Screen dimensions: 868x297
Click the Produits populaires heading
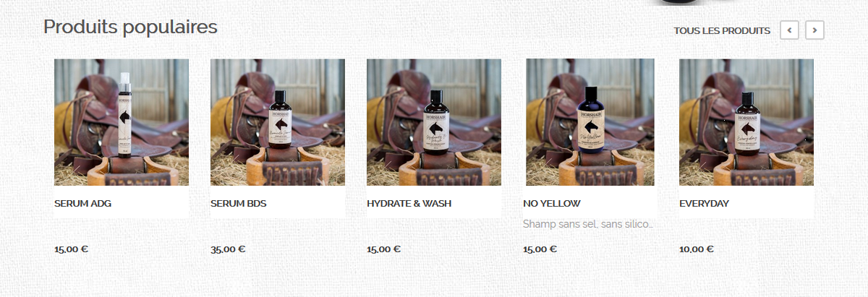pos(130,27)
